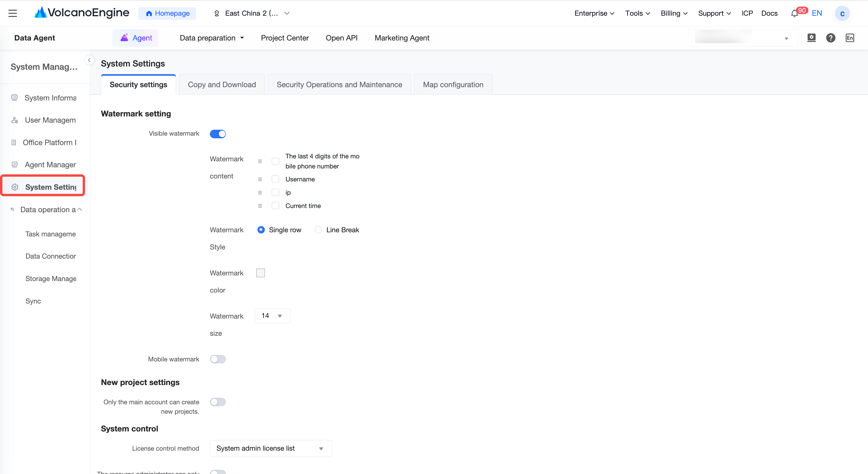Open the Watermark color swatch
Screen dimensions: 868x474
click(260, 272)
